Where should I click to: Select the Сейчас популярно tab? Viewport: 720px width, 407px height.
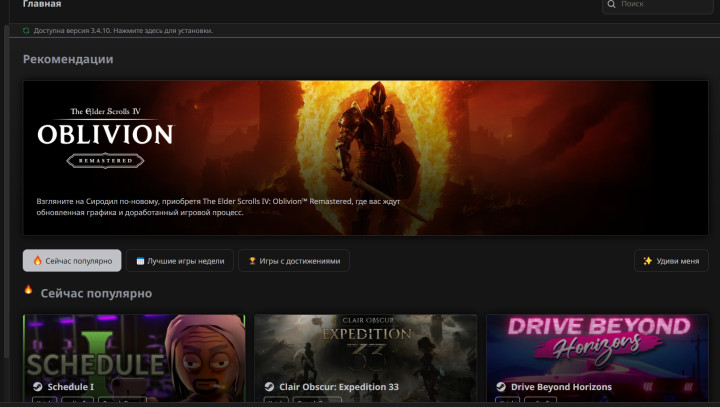72,261
